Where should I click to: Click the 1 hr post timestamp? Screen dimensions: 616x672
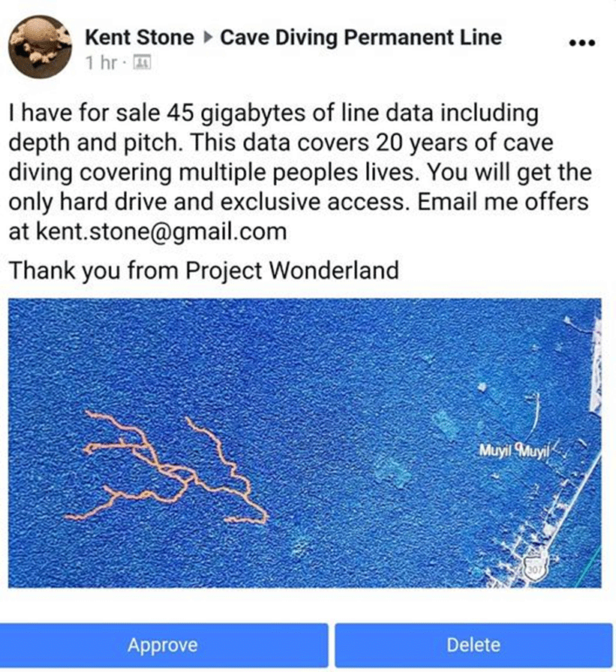[x=101, y=62]
